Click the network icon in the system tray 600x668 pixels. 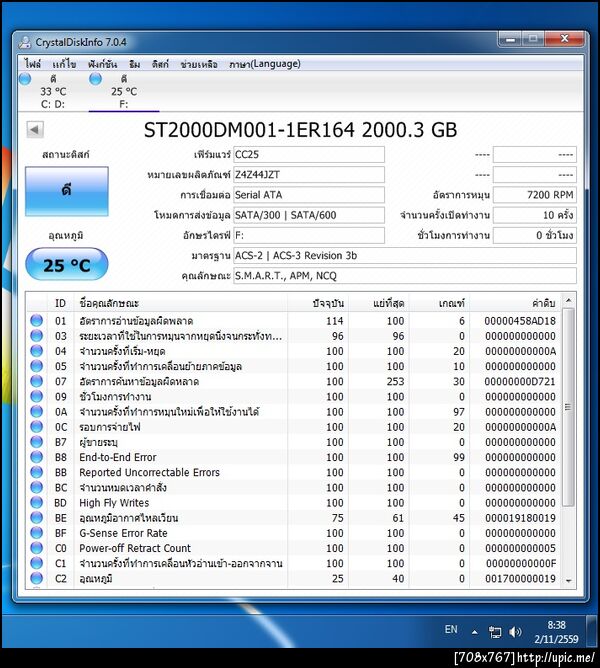[x=495, y=632]
